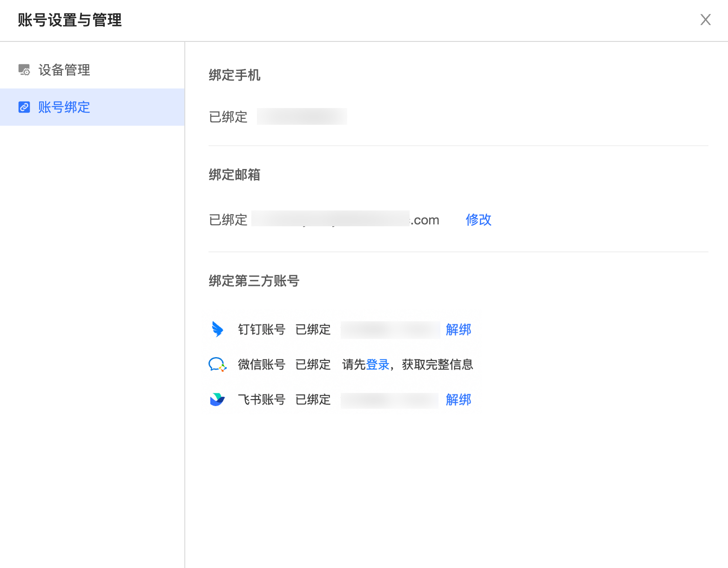Unbind the 钉钉账号 with 解绑
Viewport: 728px width, 568px height.
point(458,330)
